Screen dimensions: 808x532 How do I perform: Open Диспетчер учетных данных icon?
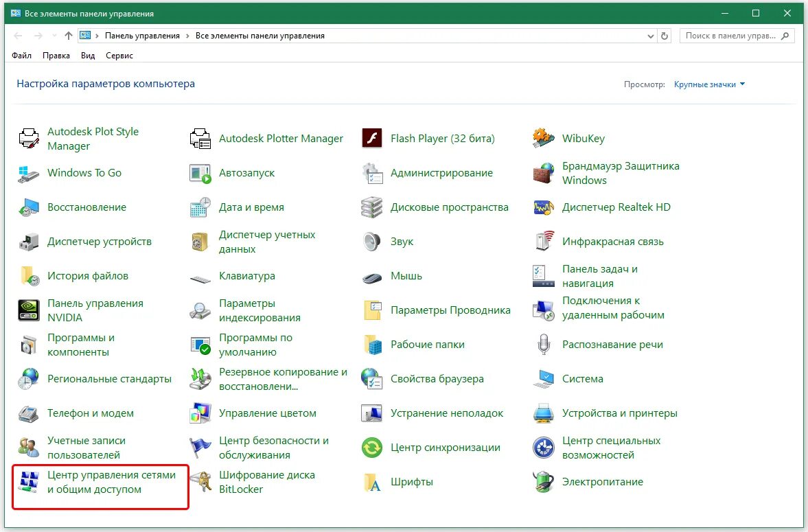[x=200, y=242]
